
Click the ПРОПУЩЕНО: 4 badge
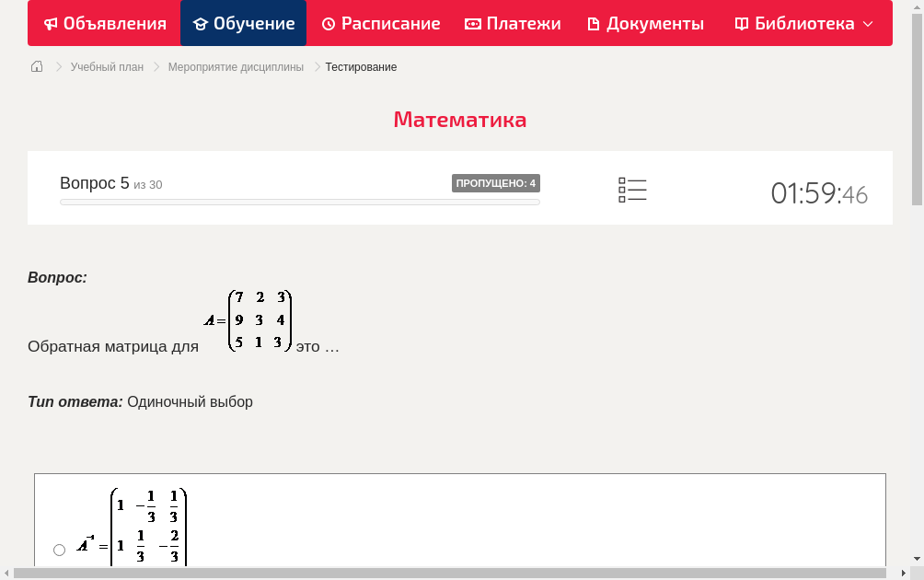(496, 182)
